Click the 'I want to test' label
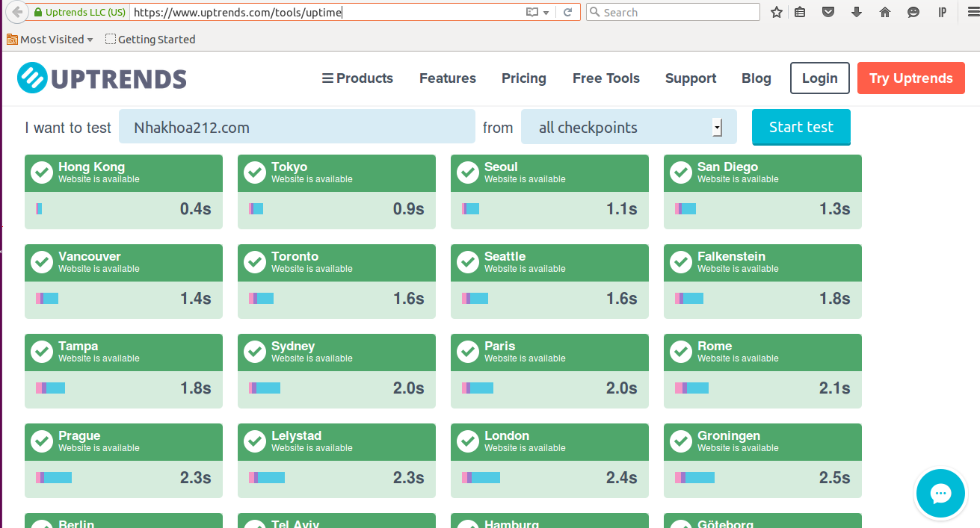The image size is (980, 528). coord(68,128)
